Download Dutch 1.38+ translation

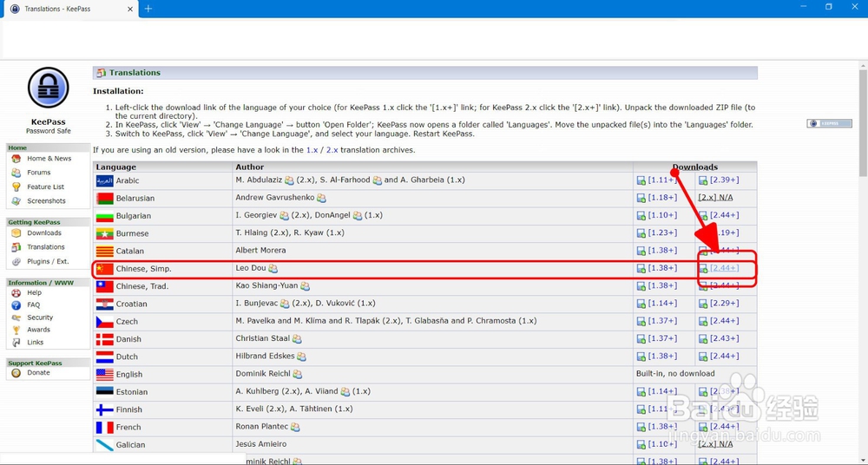pos(662,357)
